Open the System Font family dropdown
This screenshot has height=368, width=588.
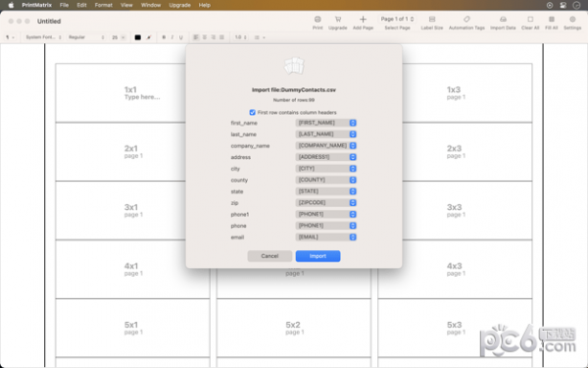click(43, 37)
